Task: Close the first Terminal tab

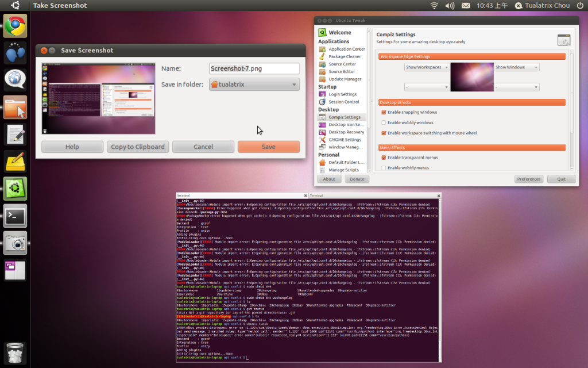Action: 305,195
